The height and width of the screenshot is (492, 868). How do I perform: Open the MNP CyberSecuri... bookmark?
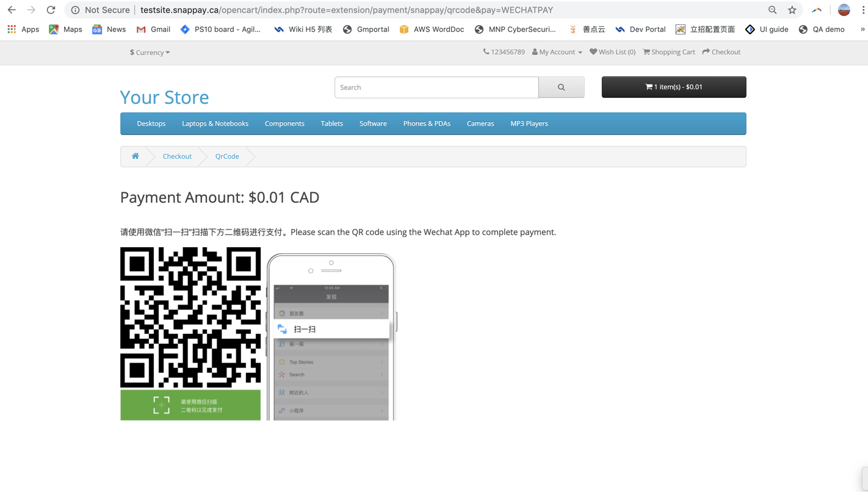tap(515, 29)
